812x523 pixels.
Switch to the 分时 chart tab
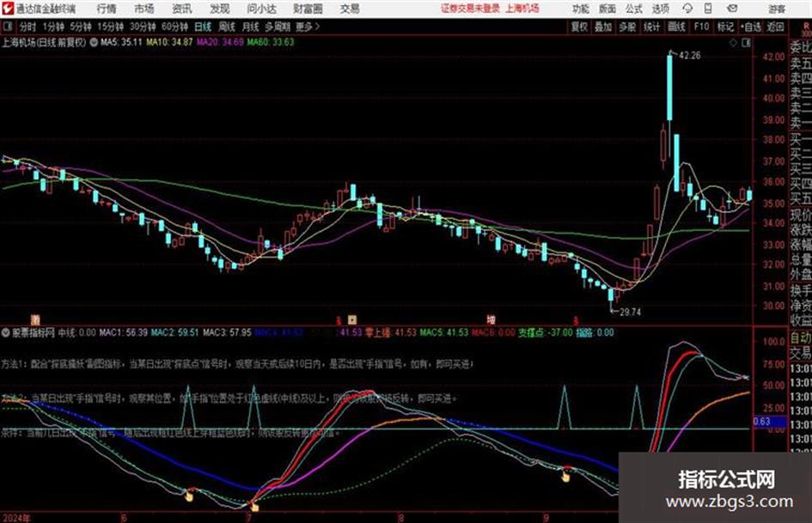click(27, 27)
